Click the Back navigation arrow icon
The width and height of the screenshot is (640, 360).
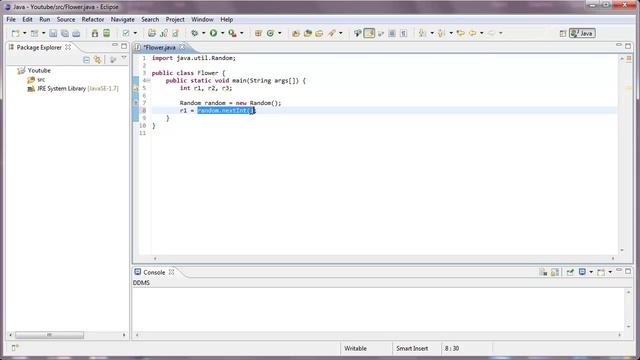pyautogui.click(x=473, y=33)
